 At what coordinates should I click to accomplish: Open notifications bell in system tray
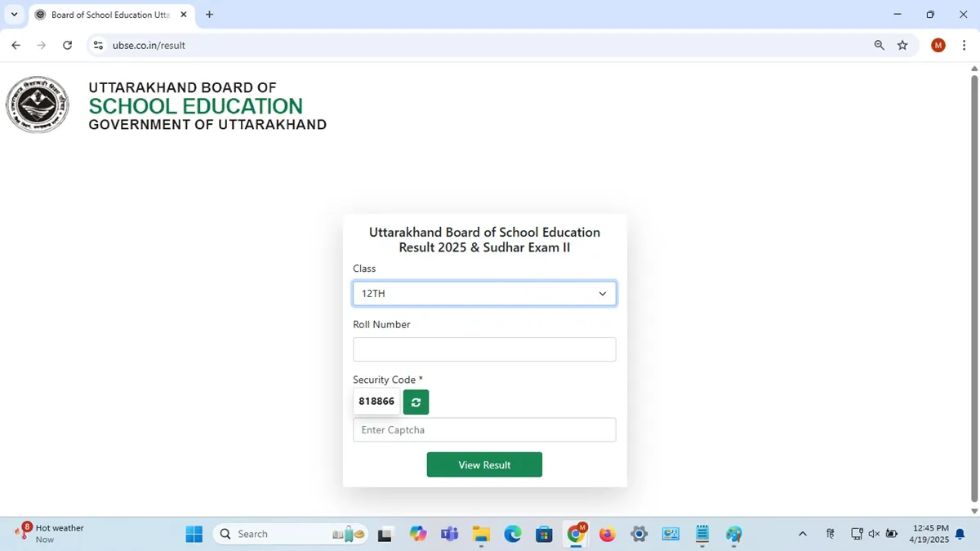coord(960,534)
